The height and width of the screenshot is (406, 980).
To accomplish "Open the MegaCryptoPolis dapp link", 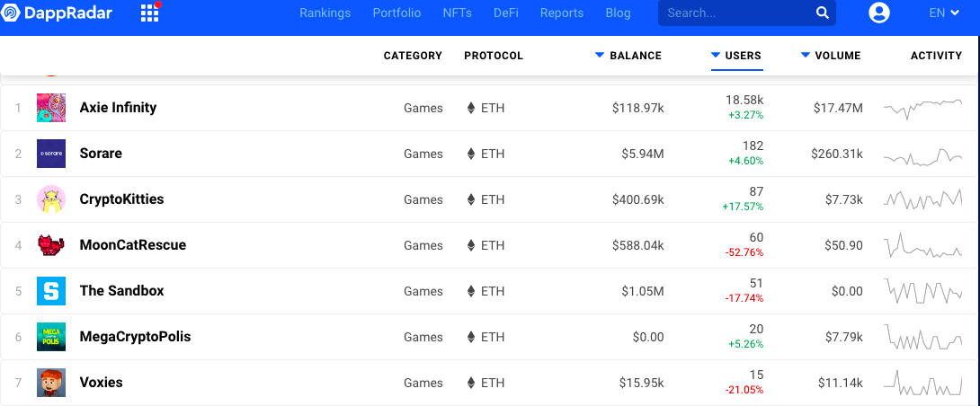I will 135,337.
